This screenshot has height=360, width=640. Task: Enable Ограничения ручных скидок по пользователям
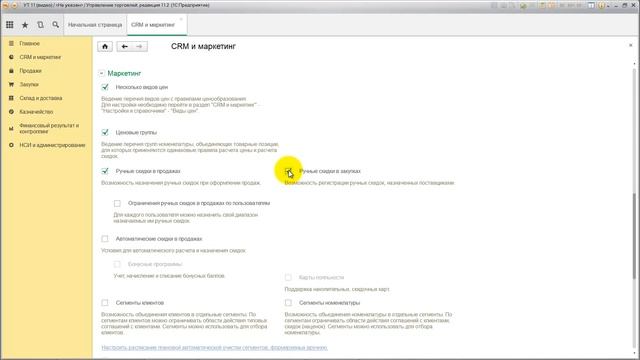pos(117,203)
